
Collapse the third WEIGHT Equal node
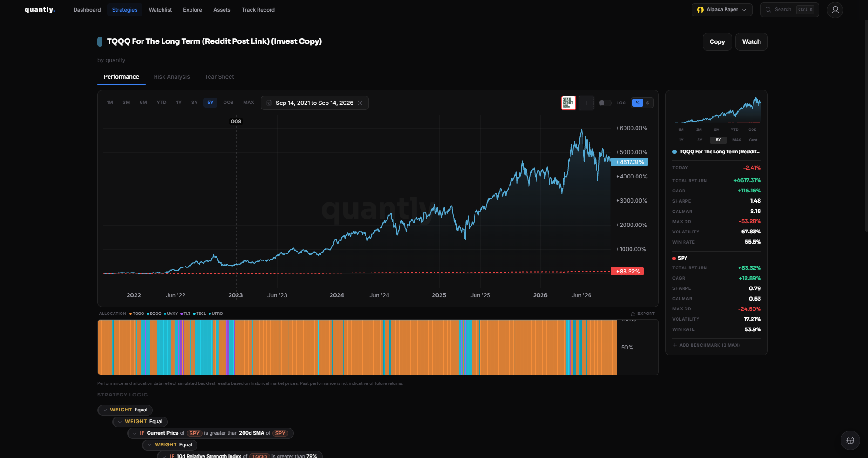click(149, 445)
